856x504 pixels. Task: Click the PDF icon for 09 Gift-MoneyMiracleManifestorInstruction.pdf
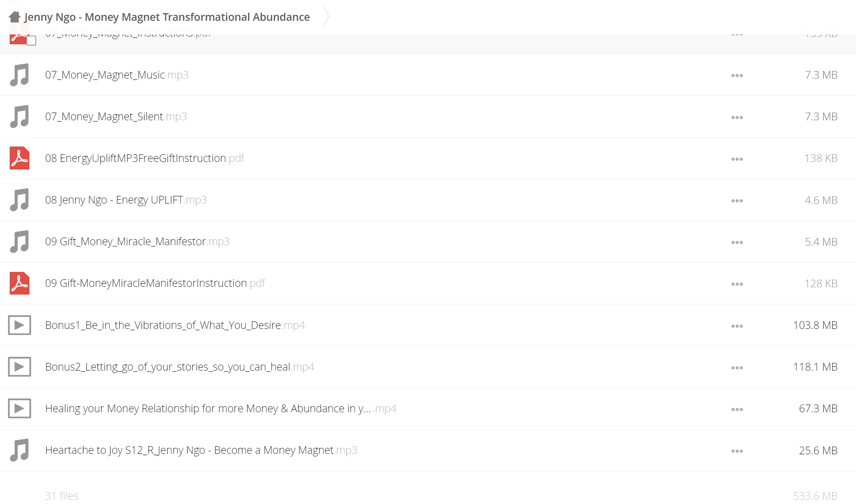pyautogui.click(x=20, y=283)
